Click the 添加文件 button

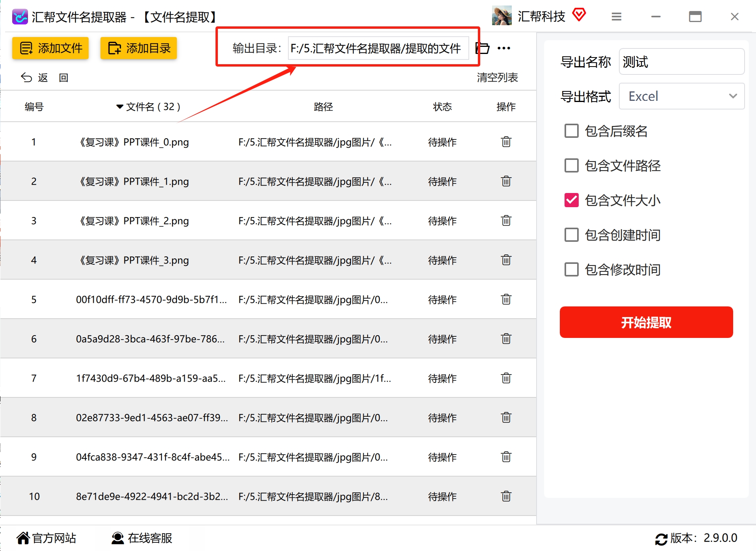pyautogui.click(x=50, y=48)
